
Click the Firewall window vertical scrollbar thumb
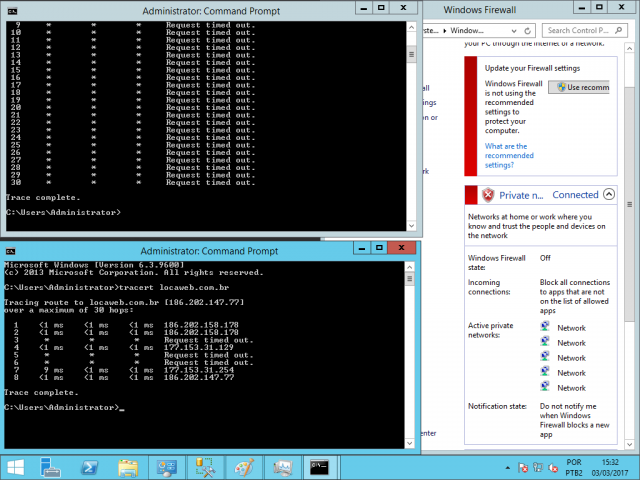tap(629, 204)
